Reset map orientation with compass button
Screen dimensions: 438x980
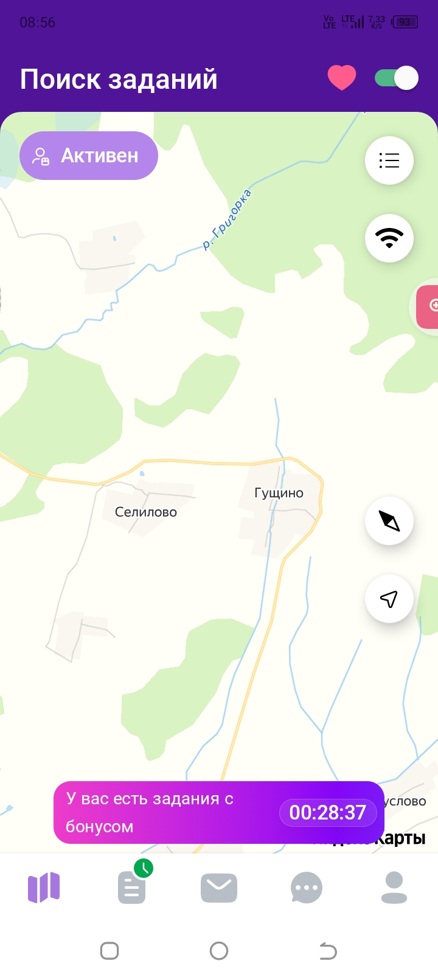pyautogui.click(x=389, y=521)
